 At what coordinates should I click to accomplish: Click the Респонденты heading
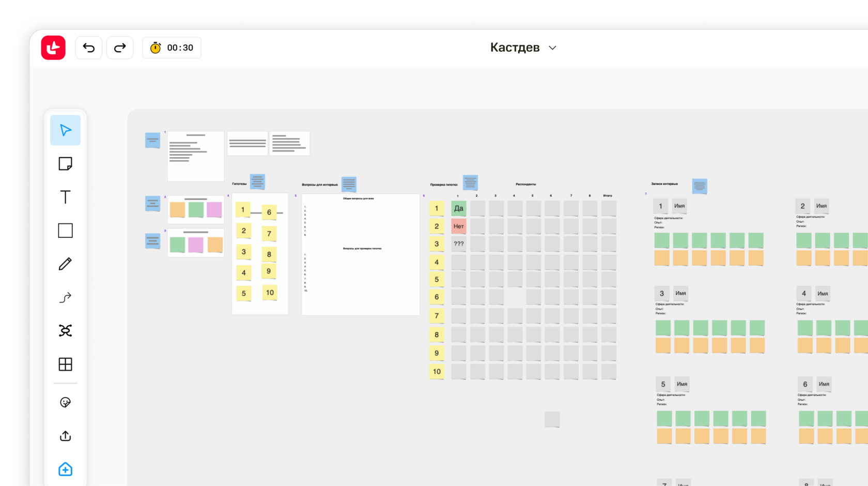pos(525,184)
